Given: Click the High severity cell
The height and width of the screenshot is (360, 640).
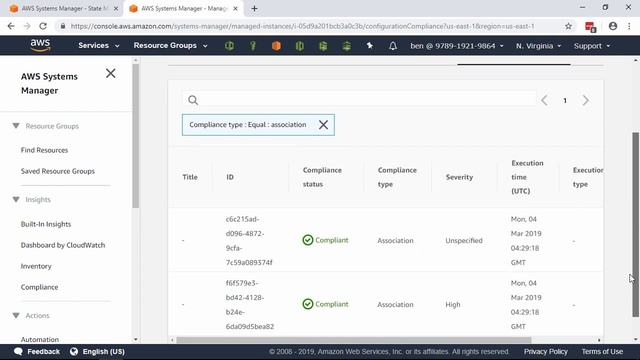Looking at the screenshot, I should (x=453, y=304).
